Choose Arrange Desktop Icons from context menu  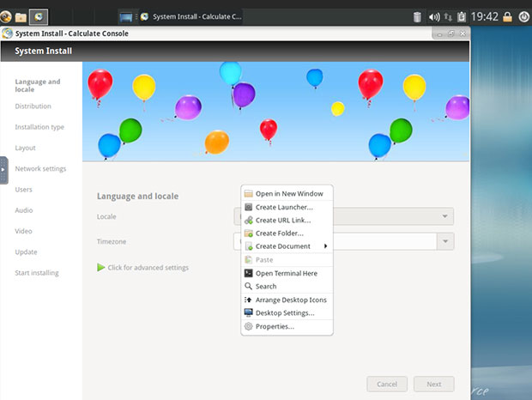[287, 300]
